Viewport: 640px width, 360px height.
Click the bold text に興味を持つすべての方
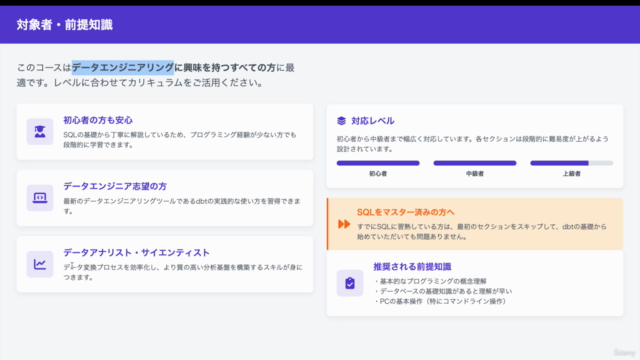click(x=225, y=67)
